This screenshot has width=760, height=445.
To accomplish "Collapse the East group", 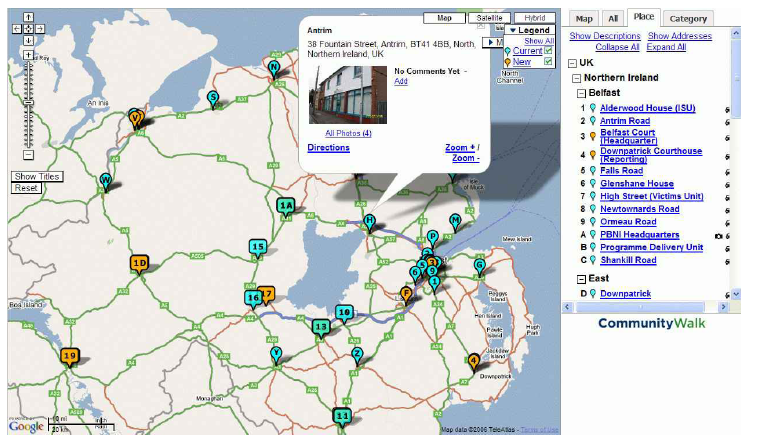I will 581,278.
